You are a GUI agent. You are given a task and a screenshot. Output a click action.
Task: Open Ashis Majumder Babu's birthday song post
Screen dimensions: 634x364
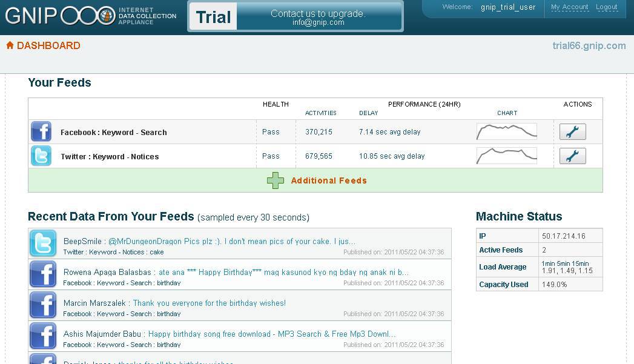pos(272,334)
